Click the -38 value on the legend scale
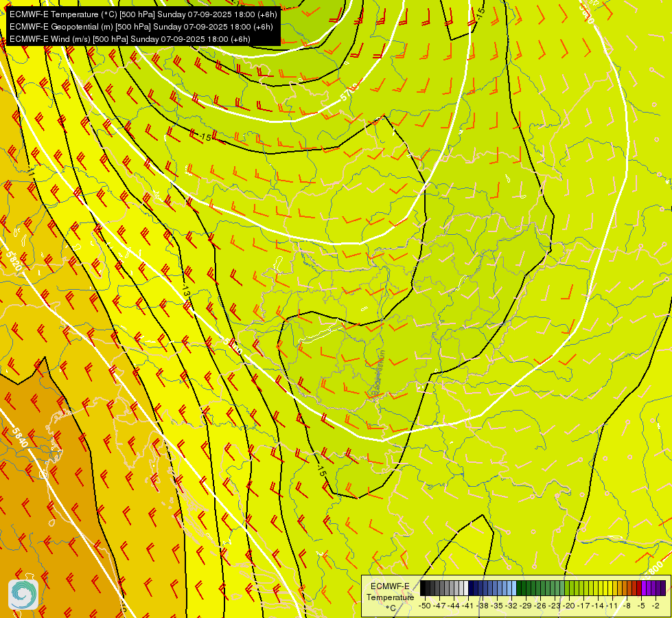This screenshot has height=618, width=672. (x=482, y=606)
